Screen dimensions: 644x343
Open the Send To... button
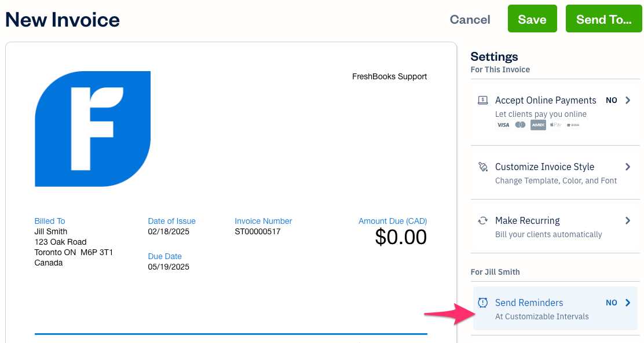(603, 19)
